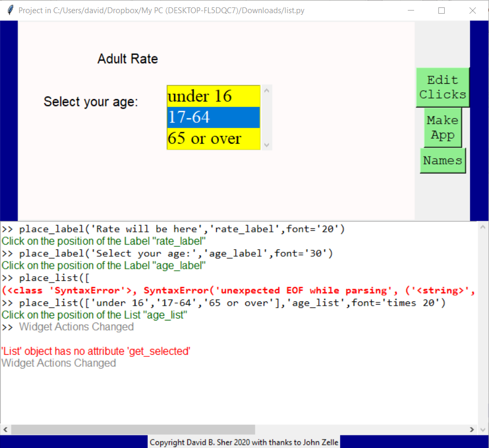
Task: Click the copyright David B. Sher notice
Action: tap(244, 442)
